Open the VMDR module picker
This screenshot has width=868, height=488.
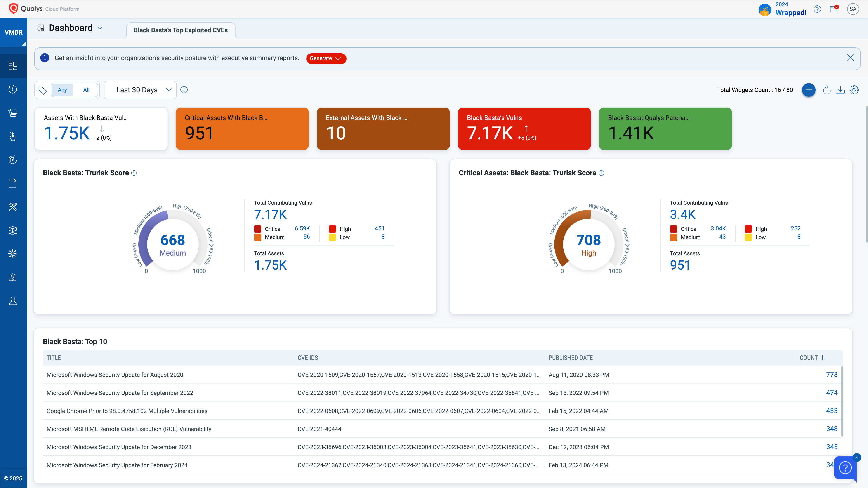(14, 32)
